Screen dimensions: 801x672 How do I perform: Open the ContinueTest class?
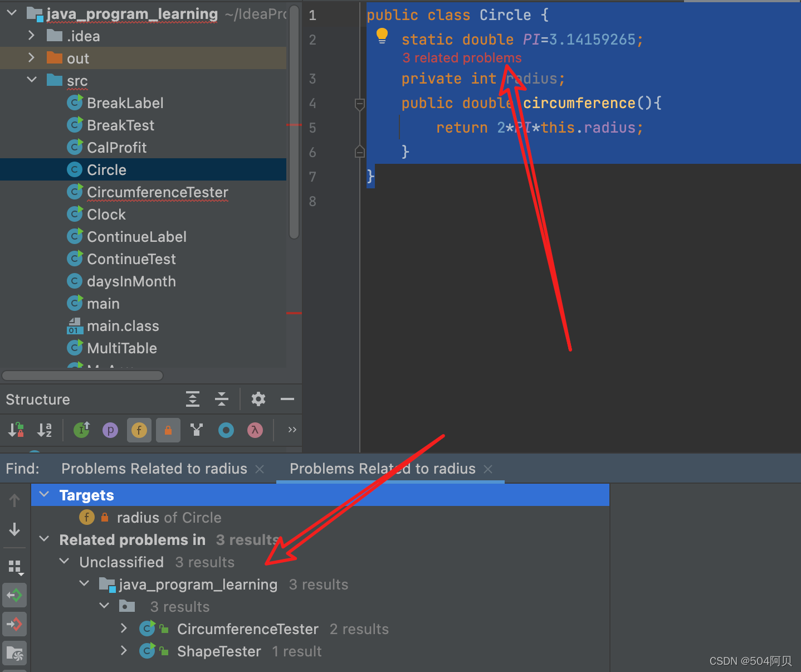(131, 259)
